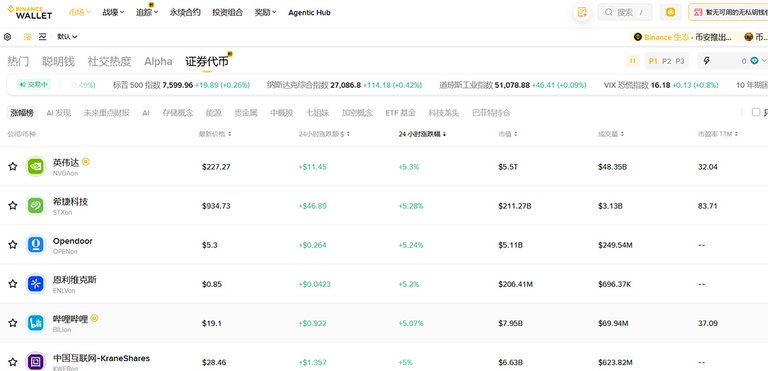The height and width of the screenshot is (371, 768).
Task: Click the badge next to 哔哩哔哩
Action: click(x=95, y=318)
